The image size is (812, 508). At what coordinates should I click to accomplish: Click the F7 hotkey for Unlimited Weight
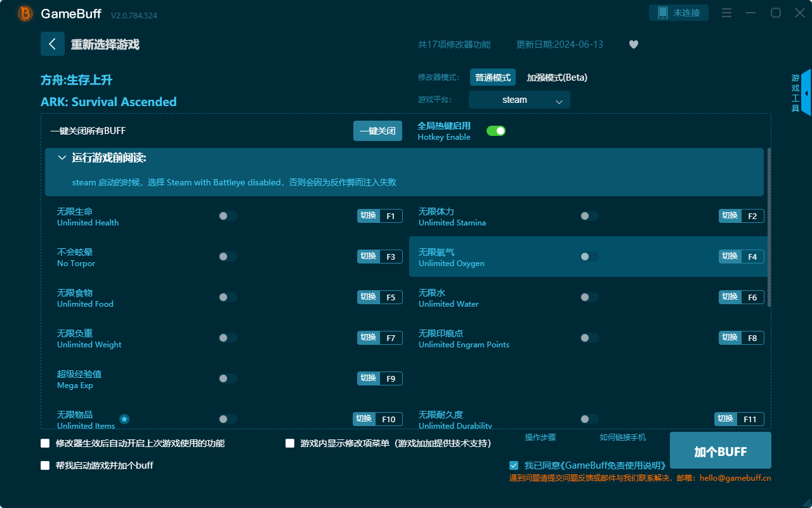click(x=391, y=338)
